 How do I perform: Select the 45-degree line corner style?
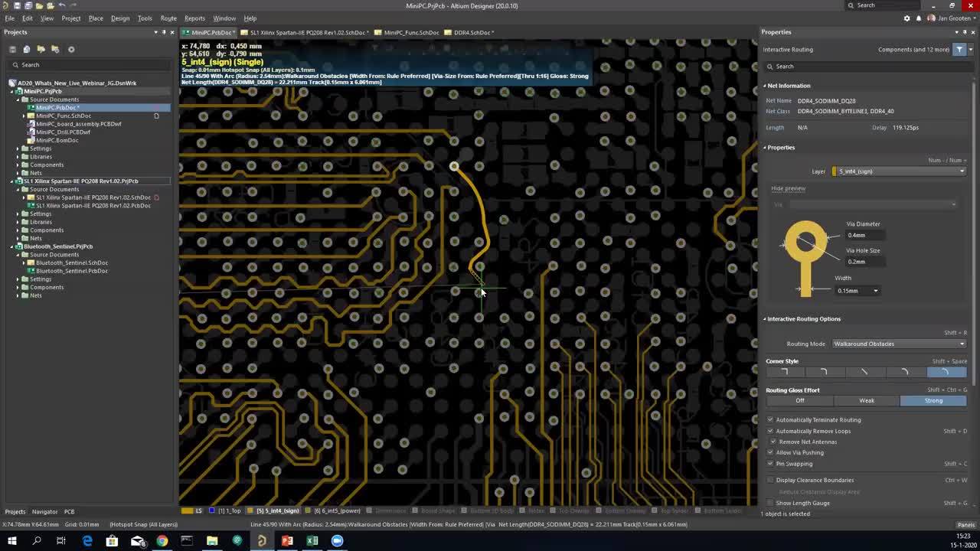click(x=864, y=371)
